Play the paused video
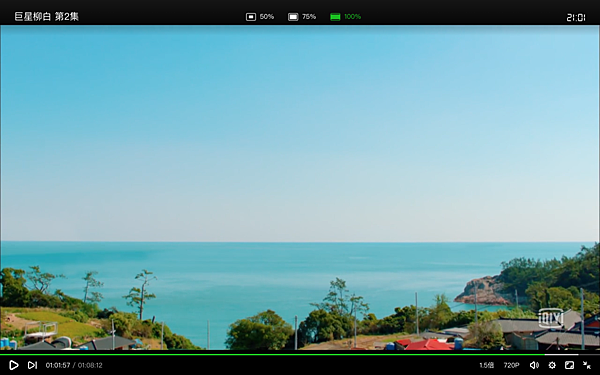Viewport: 600px width, 375px height. coord(13,365)
